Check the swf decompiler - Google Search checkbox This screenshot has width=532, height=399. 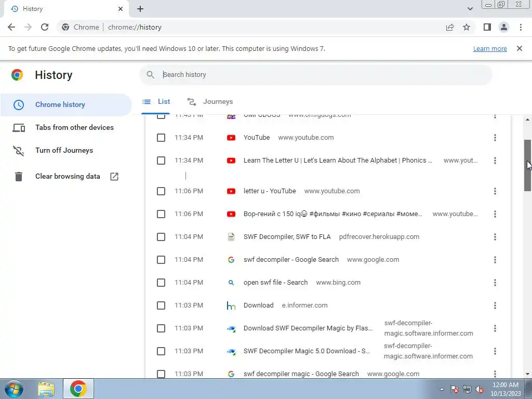[x=161, y=260]
